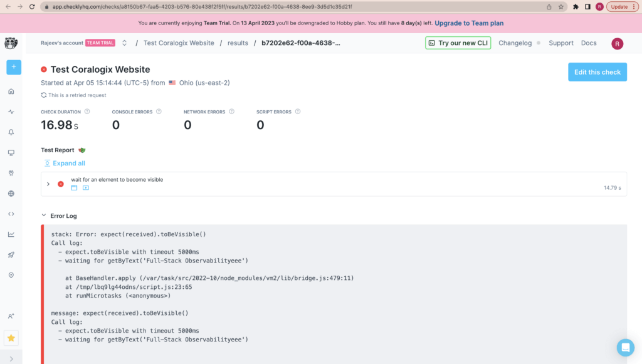The height and width of the screenshot is (364, 642).
Task: Click the Console Errors help icon
Action: [159, 112]
